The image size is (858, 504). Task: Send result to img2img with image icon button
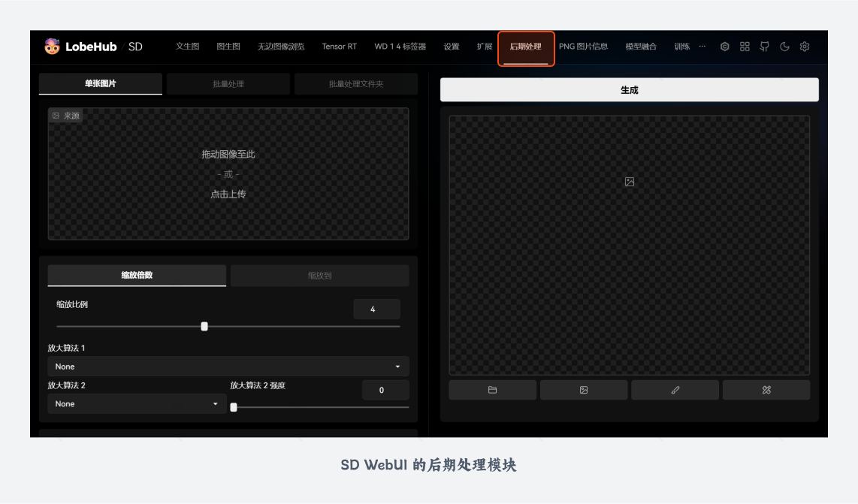click(x=584, y=390)
